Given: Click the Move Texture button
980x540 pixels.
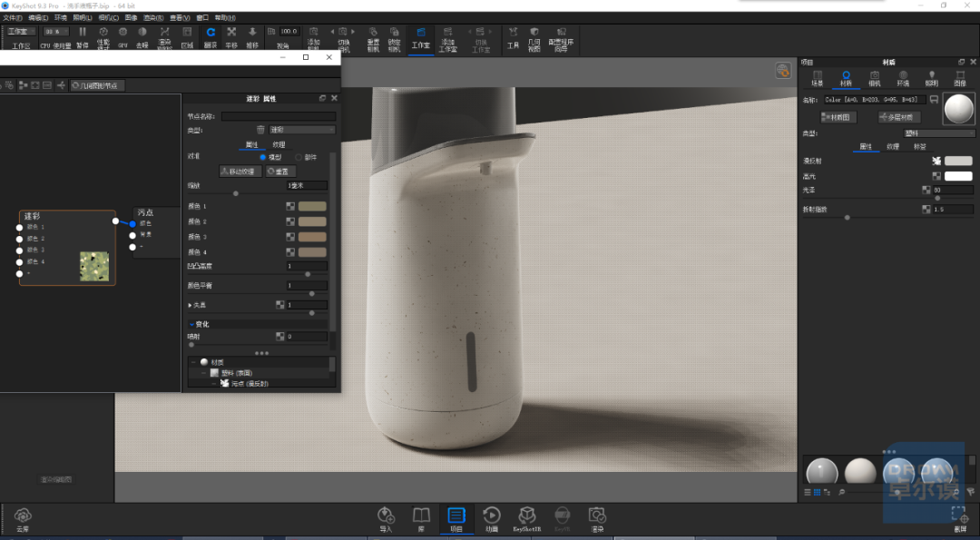Looking at the screenshot, I should click(240, 172).
